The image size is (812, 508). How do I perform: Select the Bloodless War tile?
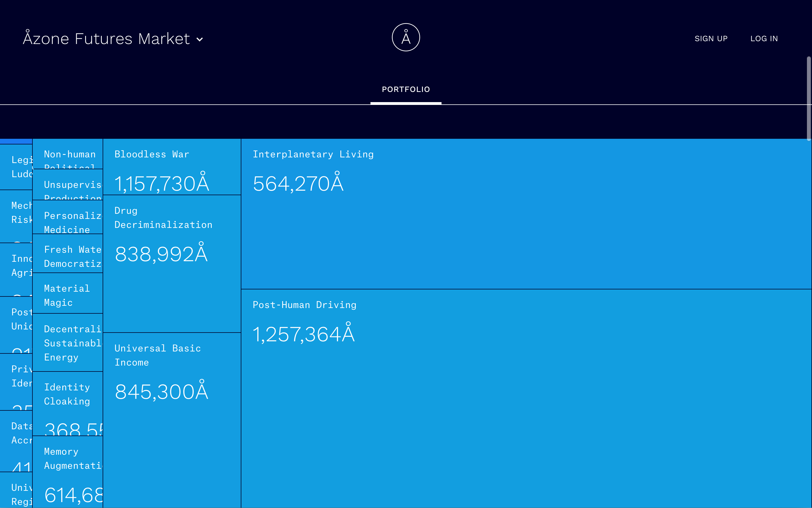point(172,167)
